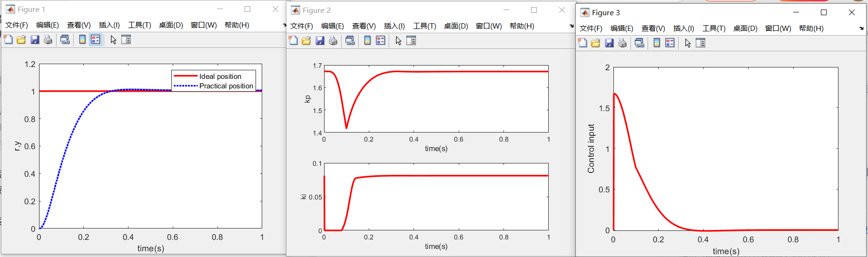The width and height of the screenshot is (868, 257).
Task: Maximize the Figure 3 window
Action: click(824, 12)
